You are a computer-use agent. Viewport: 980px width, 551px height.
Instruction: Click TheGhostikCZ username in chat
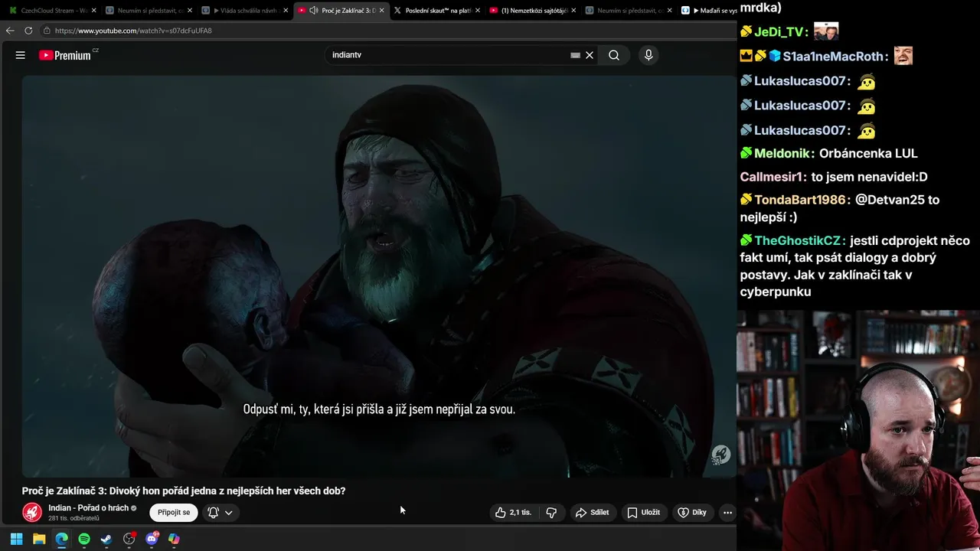798,241
